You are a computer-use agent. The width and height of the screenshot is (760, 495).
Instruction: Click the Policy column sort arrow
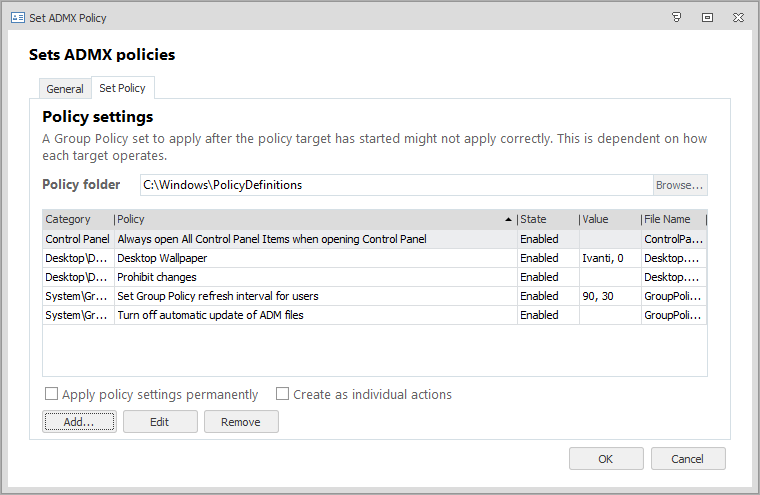coord(508,219)
